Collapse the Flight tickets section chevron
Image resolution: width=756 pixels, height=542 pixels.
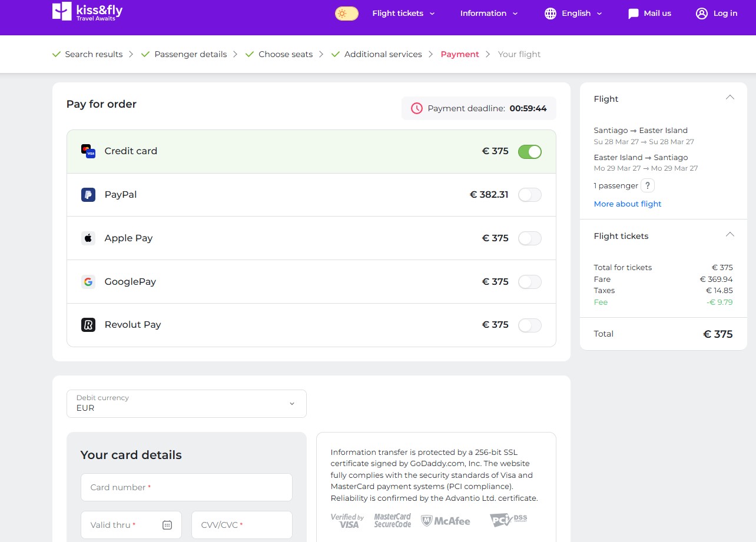tap(730, 235)
